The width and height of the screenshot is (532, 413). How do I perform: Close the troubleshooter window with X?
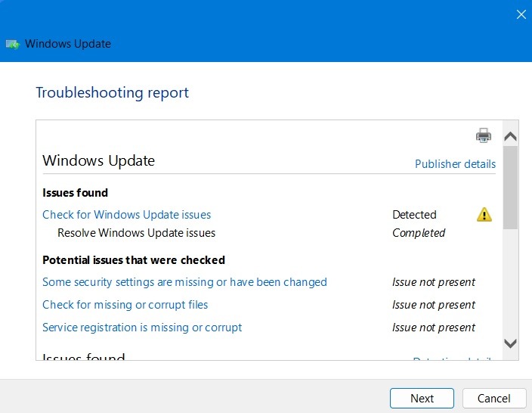click(x=521, y=14)
